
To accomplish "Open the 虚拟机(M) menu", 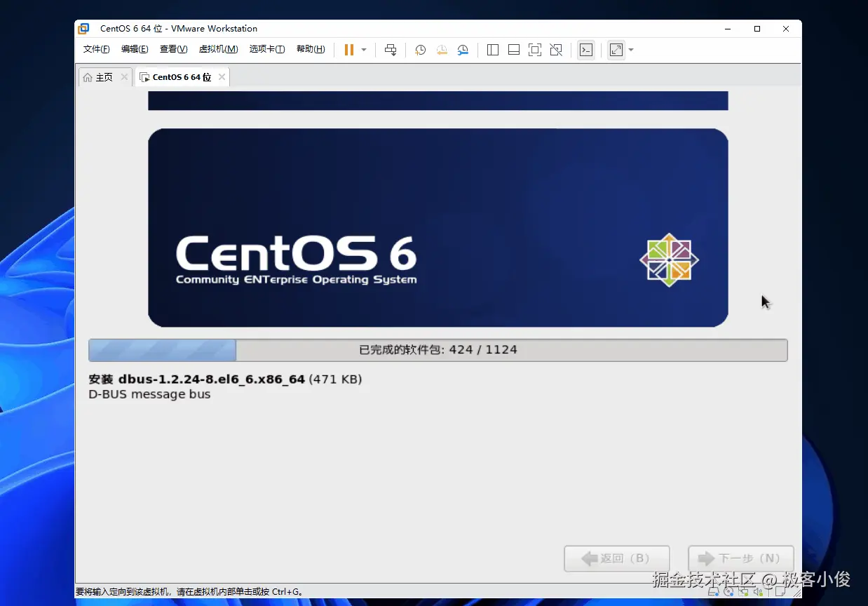I will click(x=219, y=49).
